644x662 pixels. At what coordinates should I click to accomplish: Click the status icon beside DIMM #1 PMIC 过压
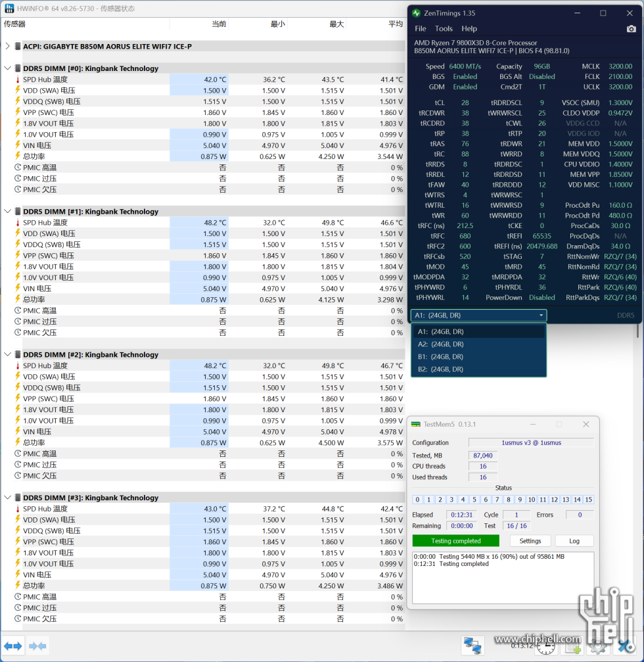pyautogui.click(x=18, y=321)
